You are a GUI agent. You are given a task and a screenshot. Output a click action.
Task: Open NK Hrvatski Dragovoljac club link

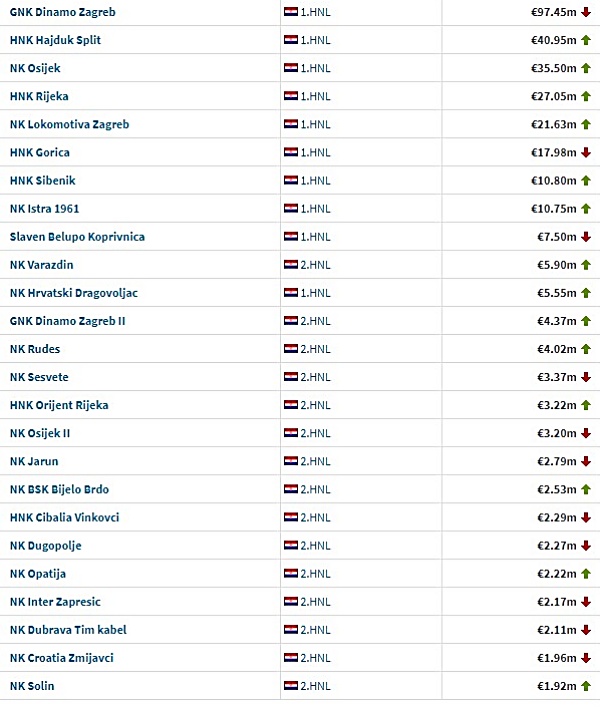73,293
